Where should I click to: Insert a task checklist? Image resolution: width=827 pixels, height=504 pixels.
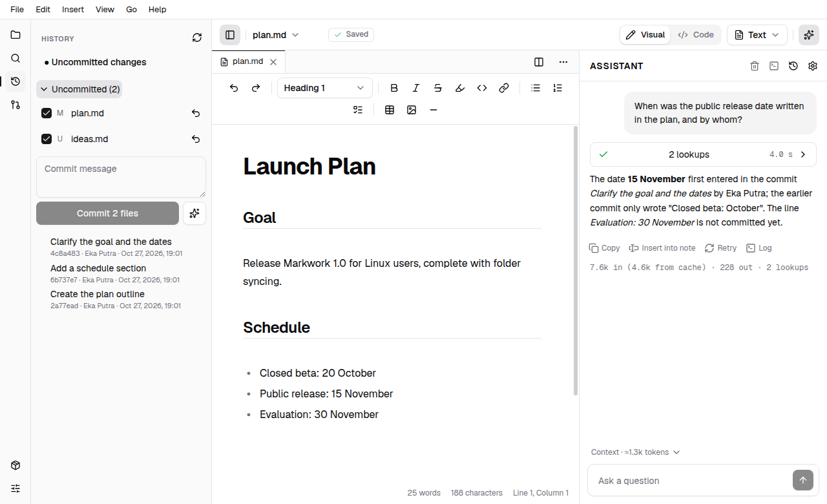(x=358, y=110)
